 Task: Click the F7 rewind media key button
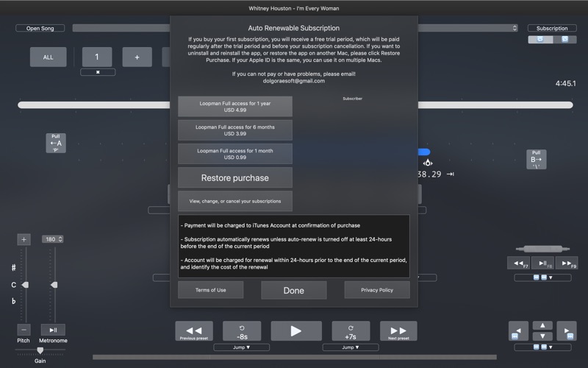coord(519,263)
